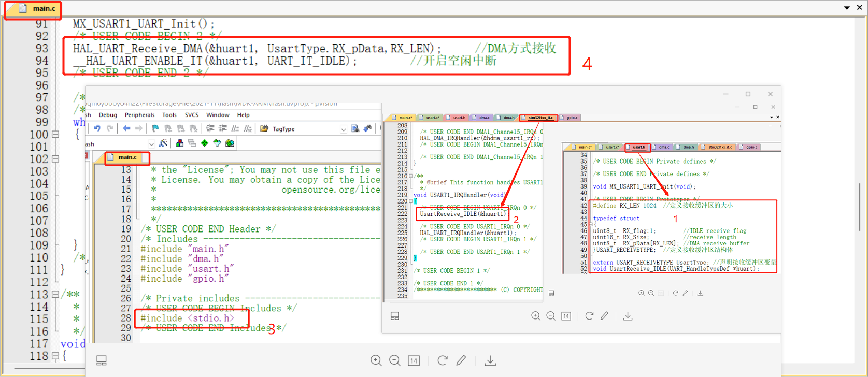868x377 pixels.
Task: Uncomment selection in µVision toolbar
Action: coord(248,128)
